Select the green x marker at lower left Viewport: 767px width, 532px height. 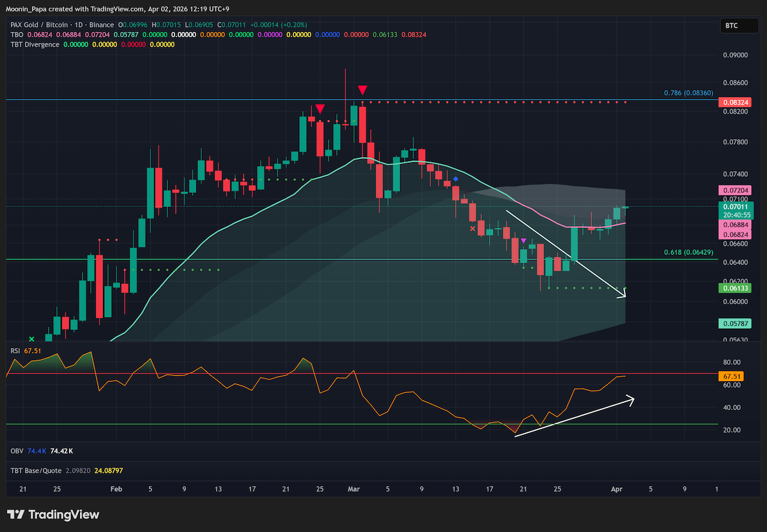point(31,339)
